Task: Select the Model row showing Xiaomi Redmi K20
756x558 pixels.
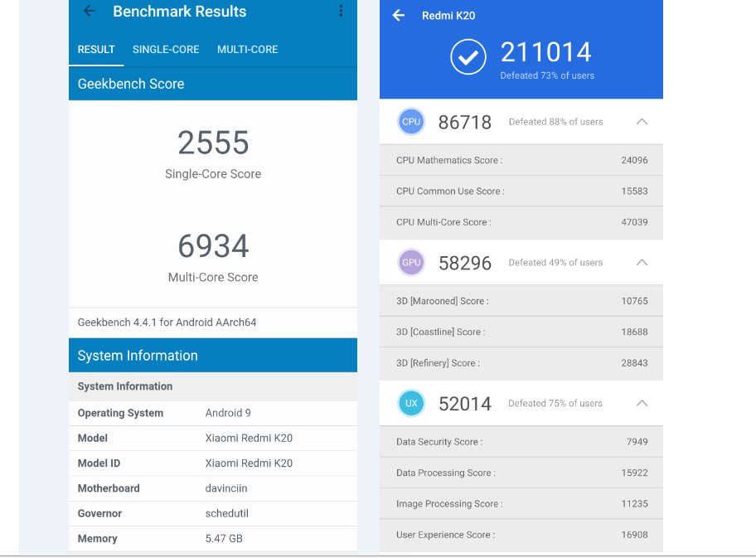Action: [213, 439]
